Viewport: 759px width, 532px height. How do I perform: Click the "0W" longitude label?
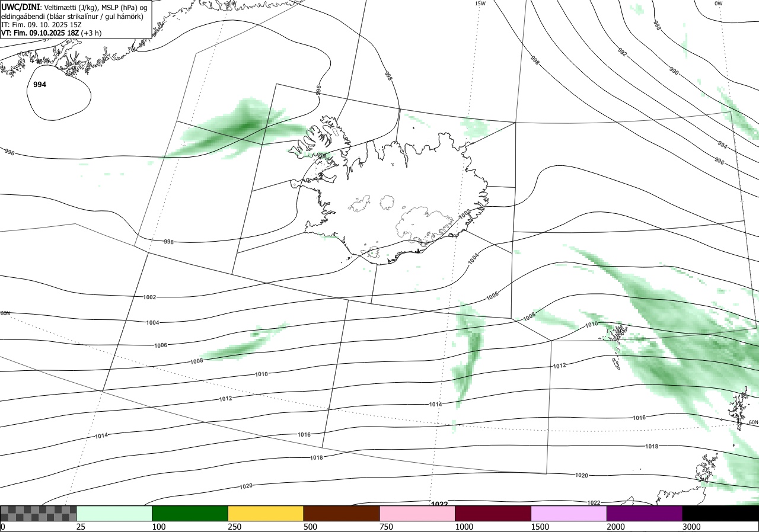719,4
